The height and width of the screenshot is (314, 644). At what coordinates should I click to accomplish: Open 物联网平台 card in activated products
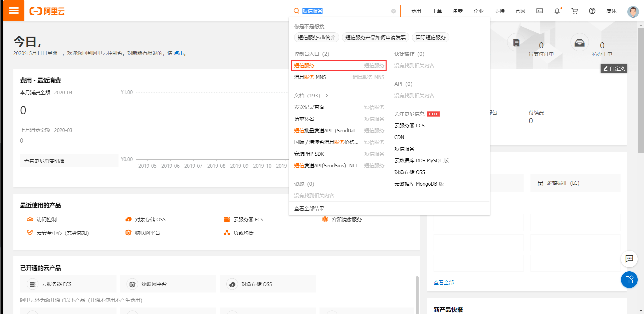click(x=168, y=284)
